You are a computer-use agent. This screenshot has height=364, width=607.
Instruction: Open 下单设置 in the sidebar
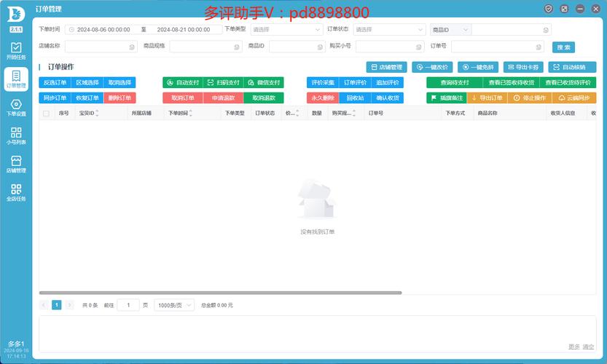click(x=16, y=108)
